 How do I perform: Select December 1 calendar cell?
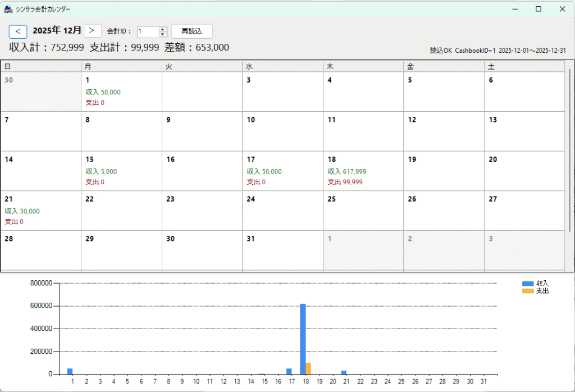(x=121, y=92)
